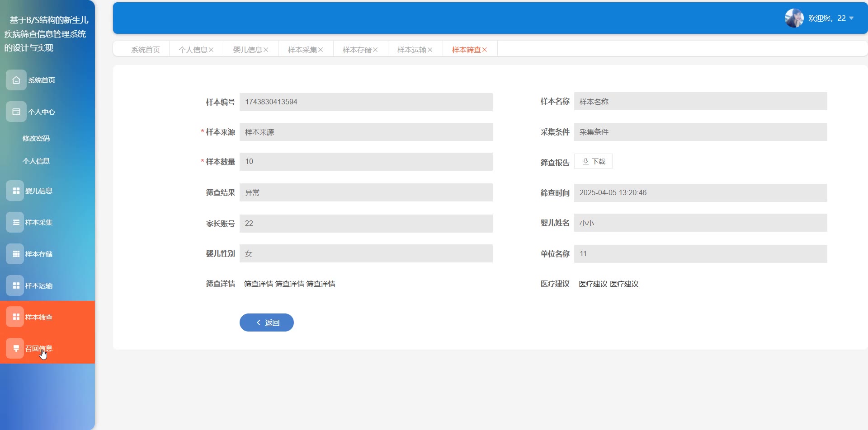Click the 样本采集 list icon
Screen dimensions: 868x430
pyautogui.click(x=16, y=222)
